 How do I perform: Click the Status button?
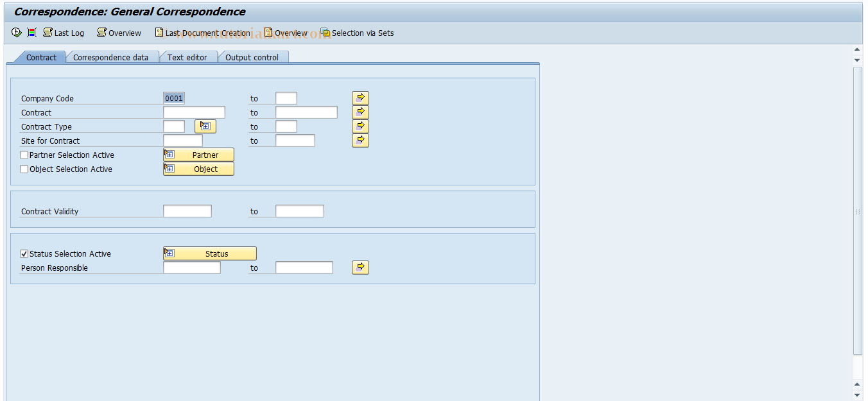pos(210,253)
